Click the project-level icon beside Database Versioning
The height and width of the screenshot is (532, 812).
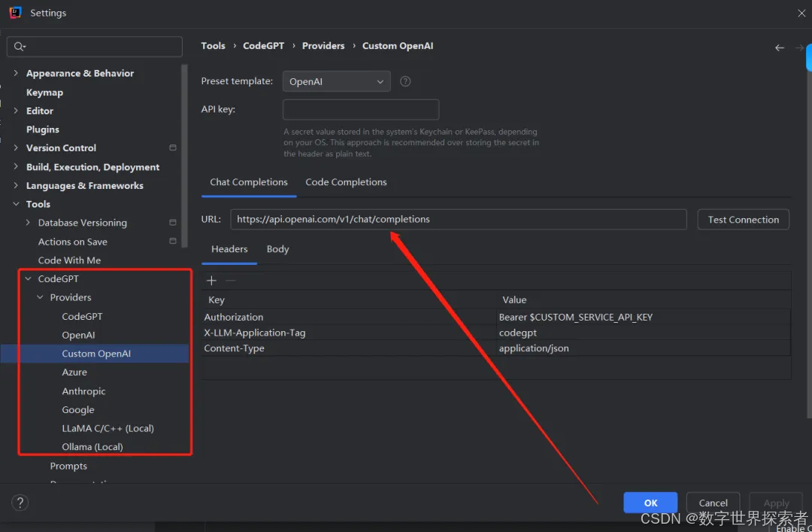tap(173, 223)
